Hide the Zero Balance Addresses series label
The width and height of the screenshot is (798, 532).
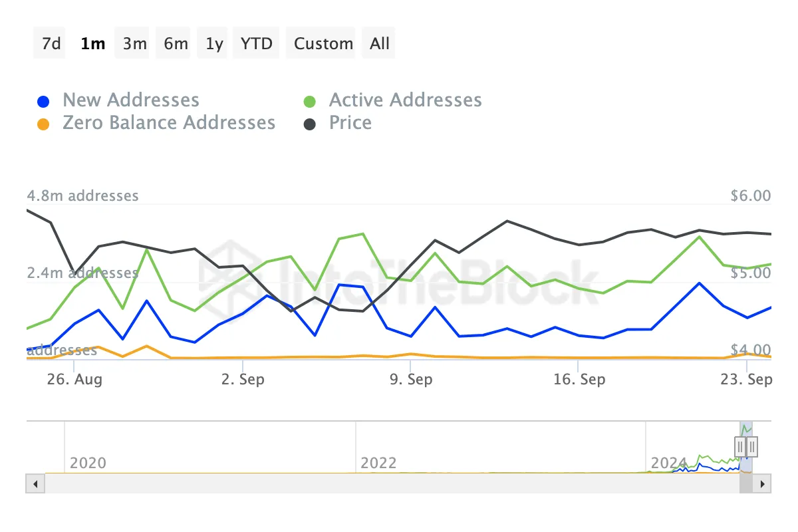click(x=169, y=123)
